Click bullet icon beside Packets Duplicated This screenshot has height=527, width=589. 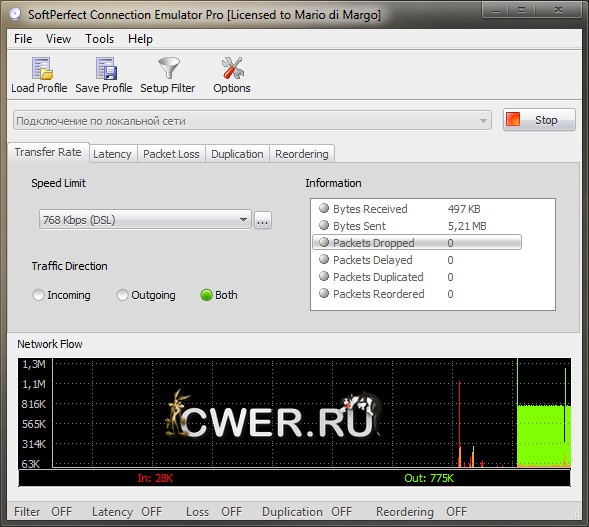pyautogui.click(x=324, y=276)
